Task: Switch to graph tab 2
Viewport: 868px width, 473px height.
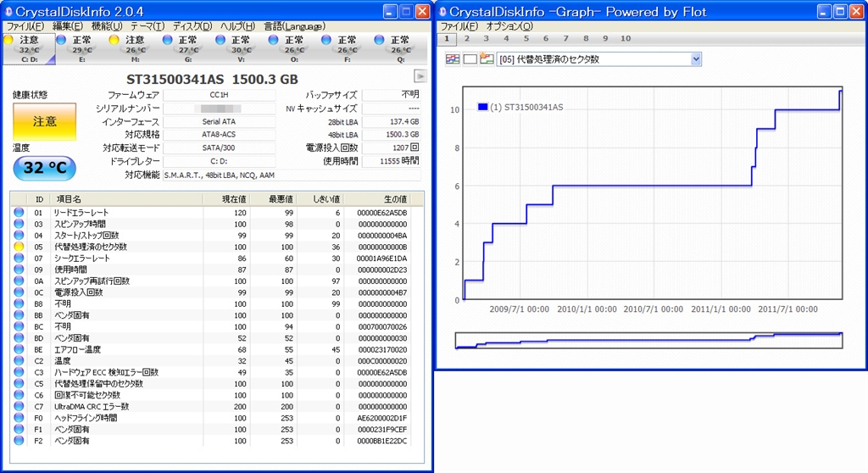Action: (467, 39)
